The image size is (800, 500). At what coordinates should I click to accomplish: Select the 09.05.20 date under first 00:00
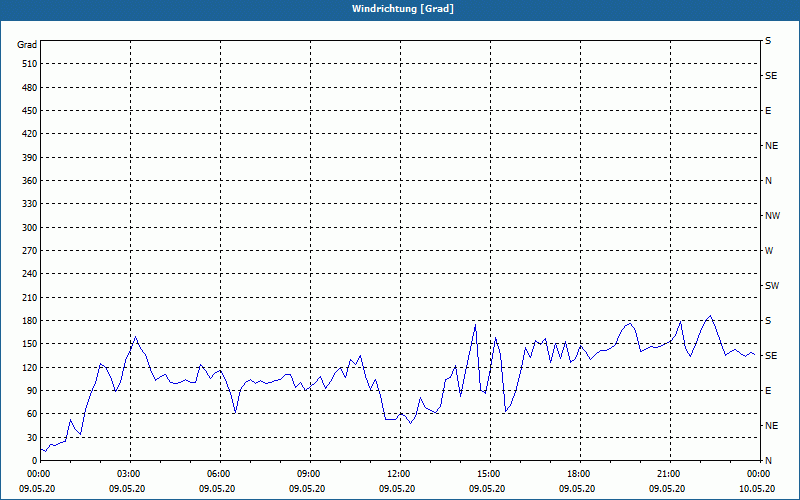click(37, 489)
